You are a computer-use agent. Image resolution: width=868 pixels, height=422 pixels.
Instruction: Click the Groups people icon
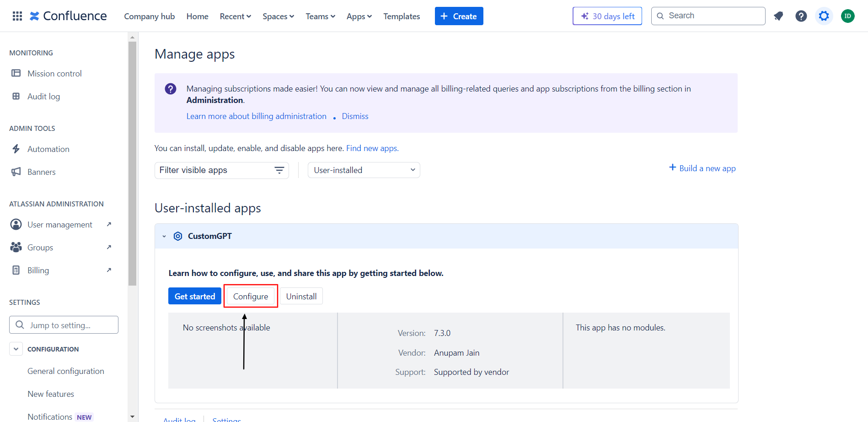tap(16, 247)
